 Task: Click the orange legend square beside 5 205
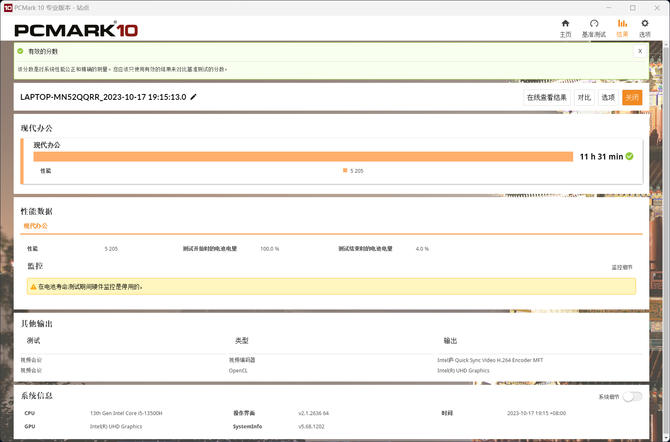[x=345, y=170]
